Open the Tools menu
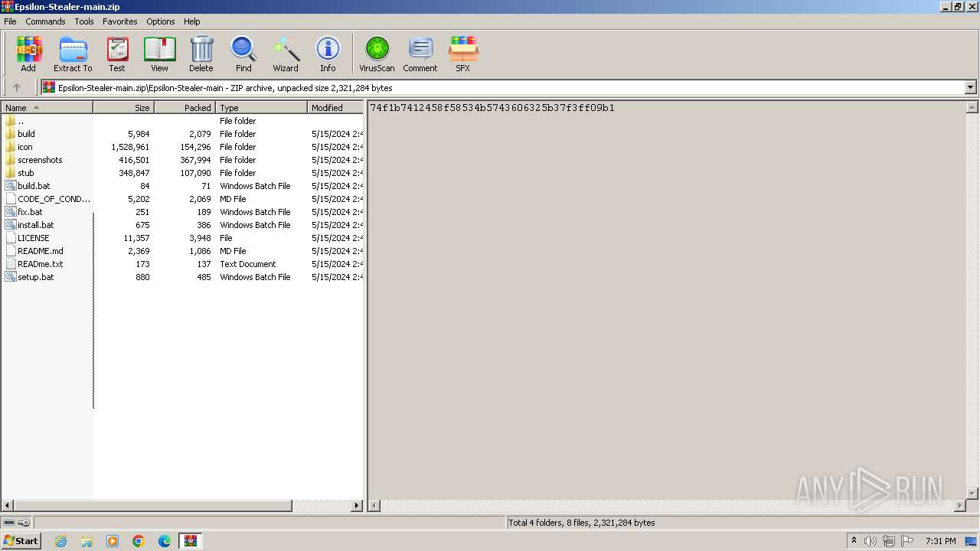Image resolution: width=980 pixels, height=551 pixels. click(x=84, y=21)
